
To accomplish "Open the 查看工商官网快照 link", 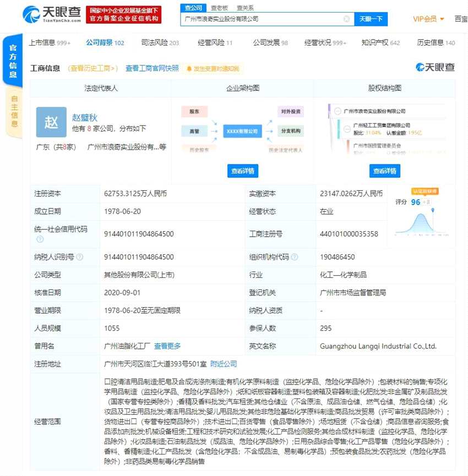I will (152, 68).
